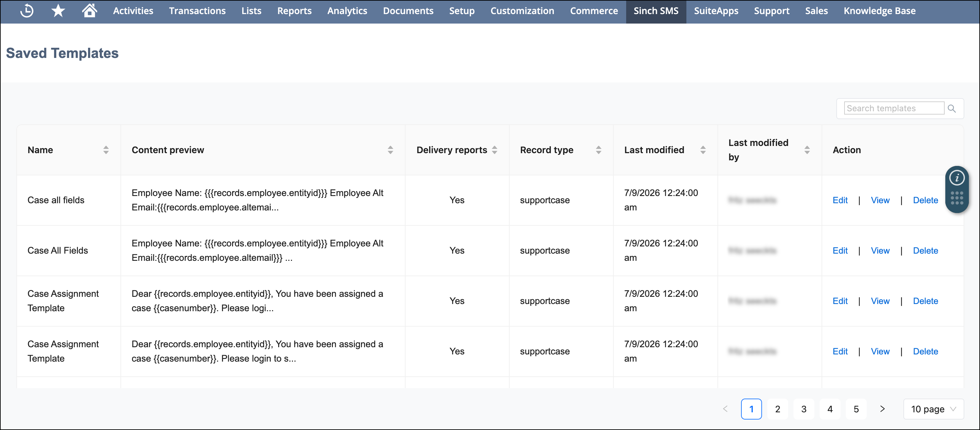Viewport: 980px width, 430px height.
Task: Edit the Case all fields template
Action: point(840,200)
